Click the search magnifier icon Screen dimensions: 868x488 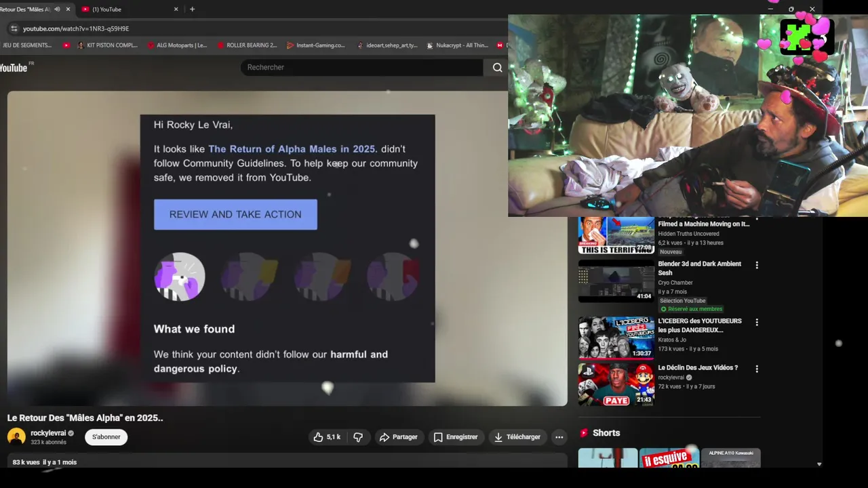point(498,67)
